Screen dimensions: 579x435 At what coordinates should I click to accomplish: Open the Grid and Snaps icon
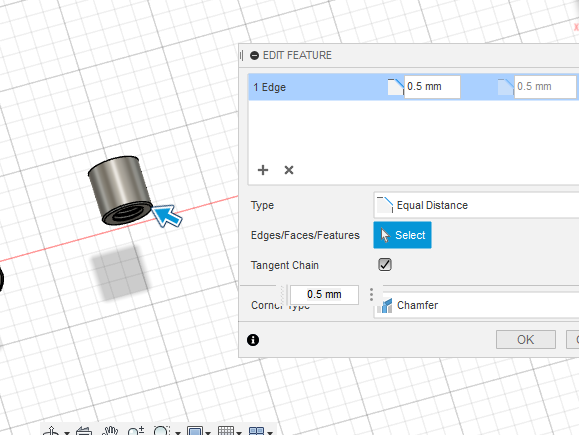pos(226,431)
